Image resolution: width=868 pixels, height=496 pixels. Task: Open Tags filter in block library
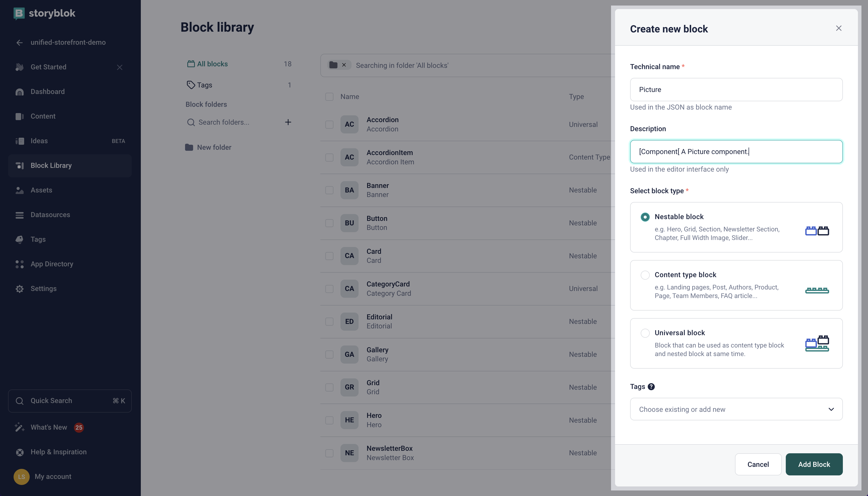click(x=239, y=85)
